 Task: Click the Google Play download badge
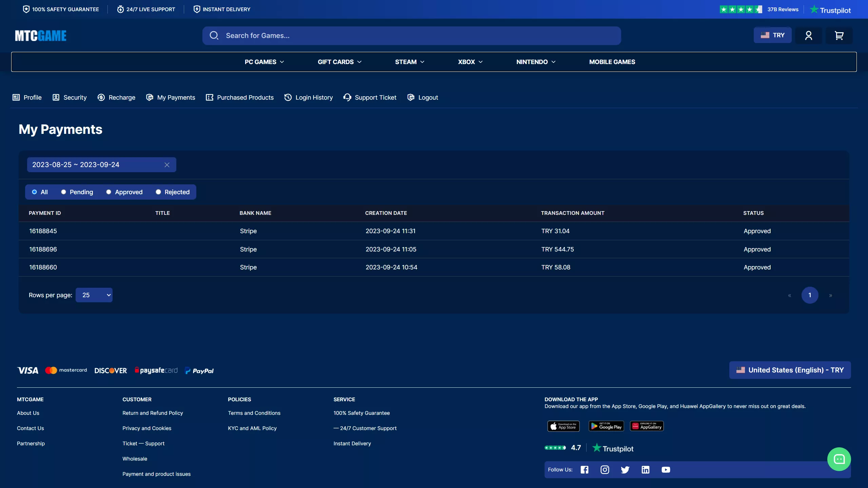pyautogui.click(x=606, y=426)
